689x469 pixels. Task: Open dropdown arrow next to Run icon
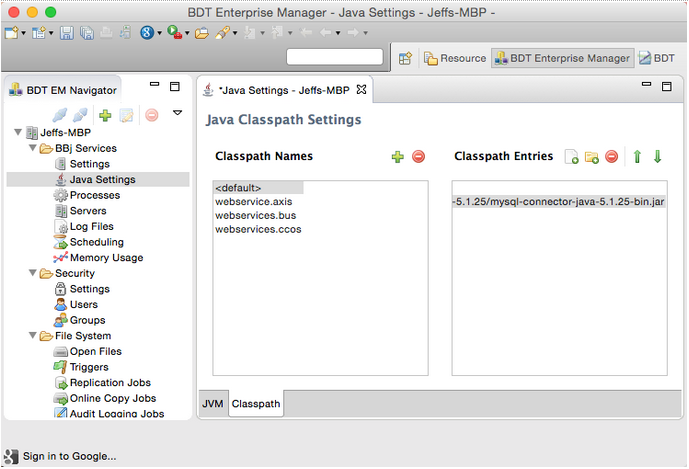point(187,33)
